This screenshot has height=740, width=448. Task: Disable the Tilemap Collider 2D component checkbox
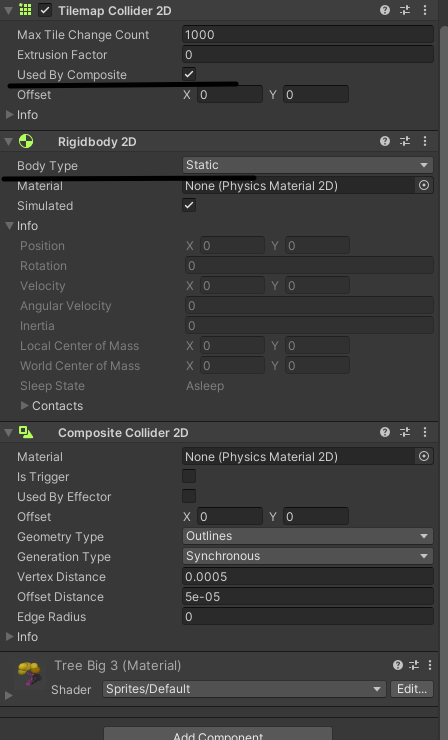click(x=45, y=10)
